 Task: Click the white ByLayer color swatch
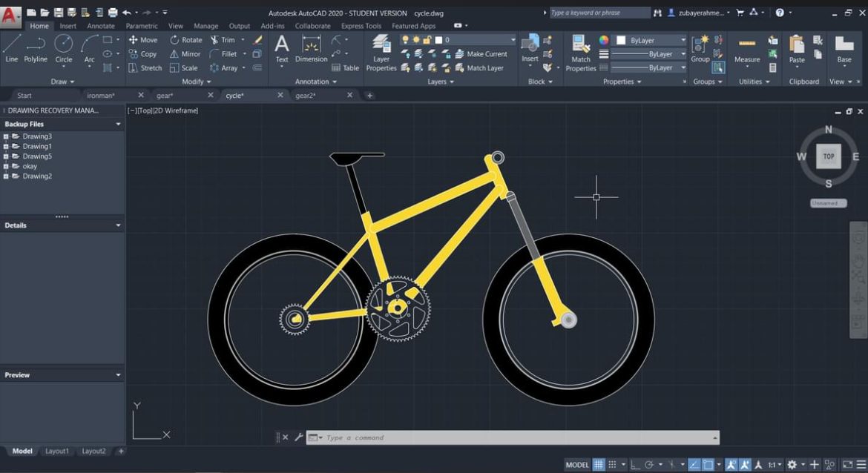point(621,40)
